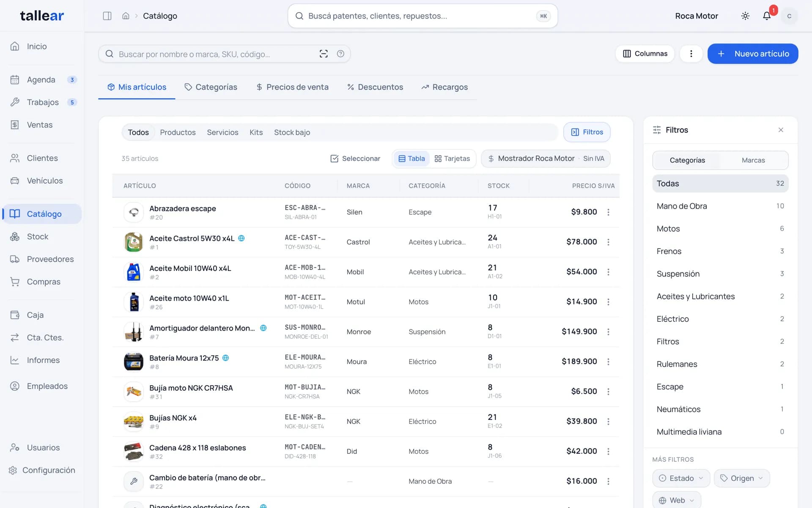The width and height of the screenshot is (812, 508).
Task: Toggle the Filtros panel button
Action: tap(587, 132)
